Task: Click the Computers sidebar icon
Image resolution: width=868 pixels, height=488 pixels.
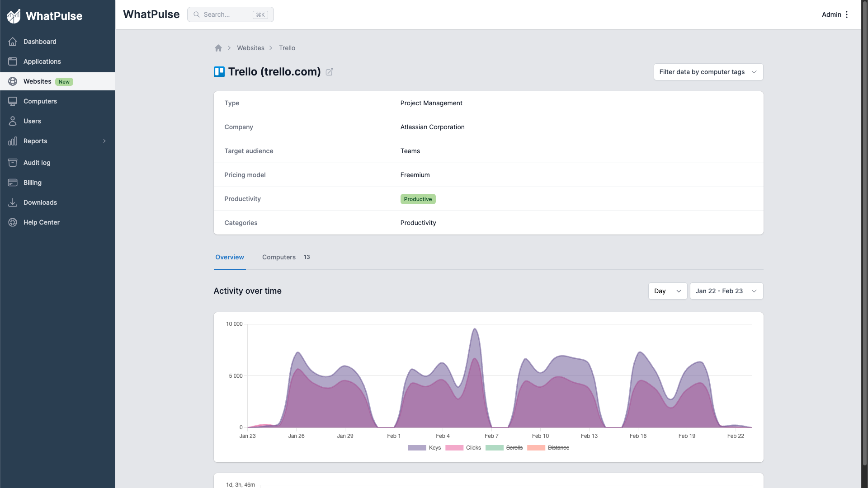Action: click(12, 101)
